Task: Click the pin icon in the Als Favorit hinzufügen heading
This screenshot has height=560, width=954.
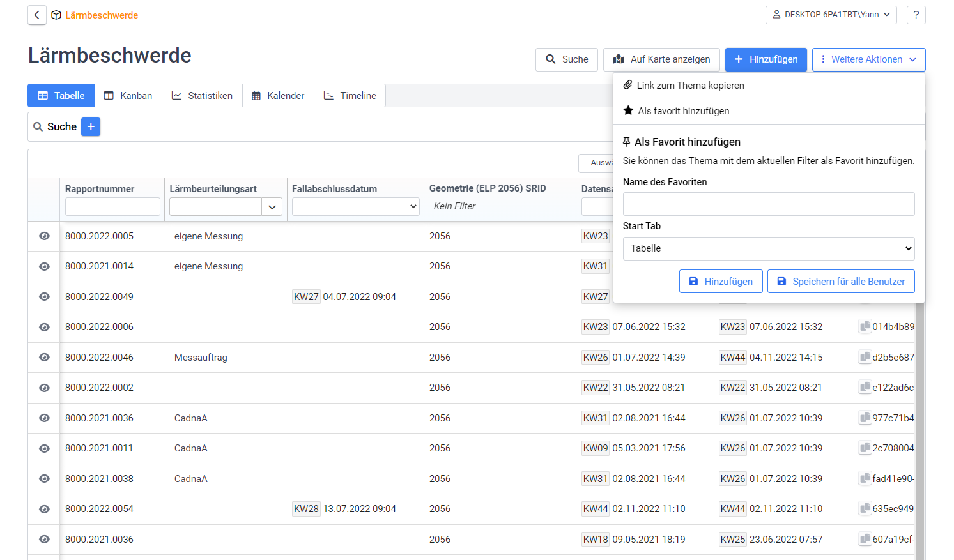Action: click(x=627, y=142)
